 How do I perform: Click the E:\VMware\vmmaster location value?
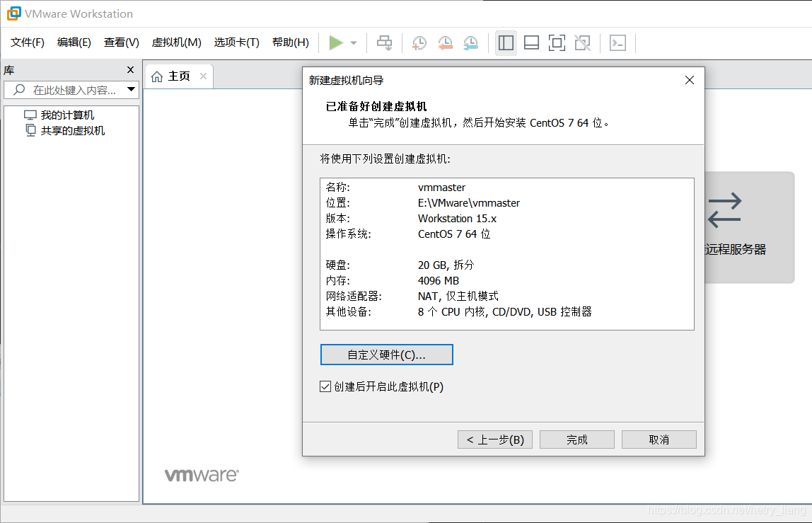pos(469,202)
